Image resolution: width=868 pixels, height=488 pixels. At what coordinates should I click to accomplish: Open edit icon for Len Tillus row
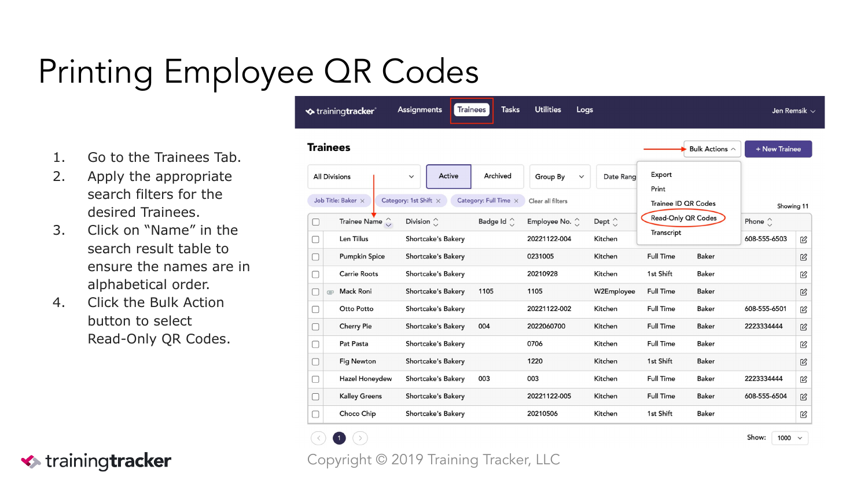[x=804, y=239]
